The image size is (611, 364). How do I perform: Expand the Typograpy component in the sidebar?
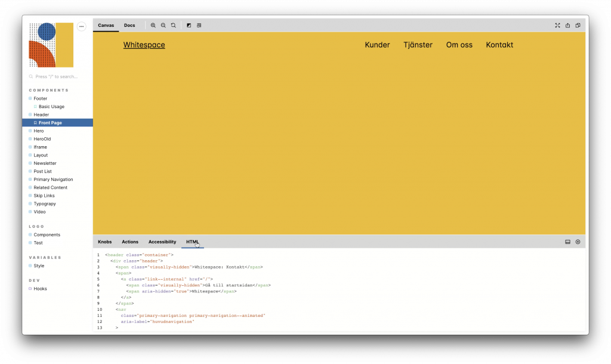pyautogui.click(x=45, y=203)
